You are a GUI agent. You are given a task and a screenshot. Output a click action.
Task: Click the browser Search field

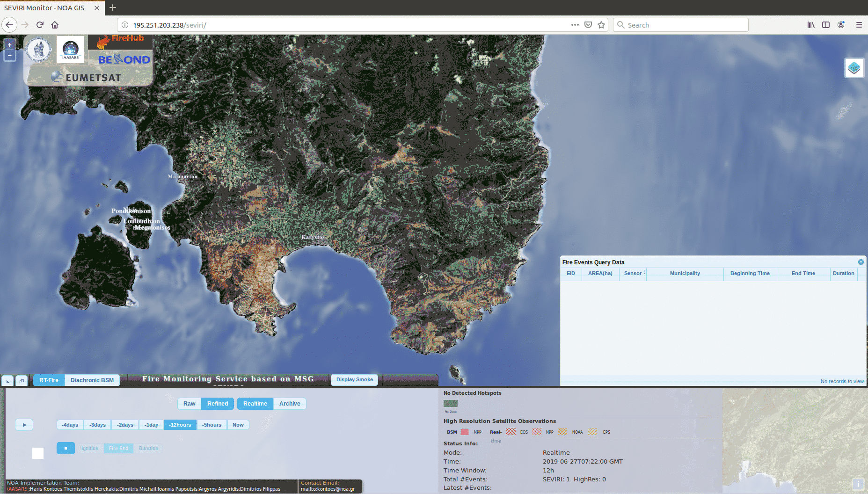click(x=681, y=25)
